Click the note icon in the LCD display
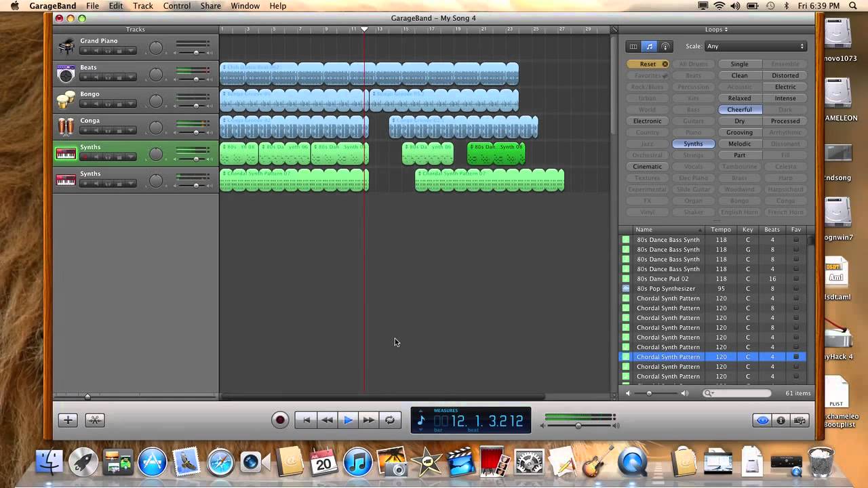 coord(421,421)
